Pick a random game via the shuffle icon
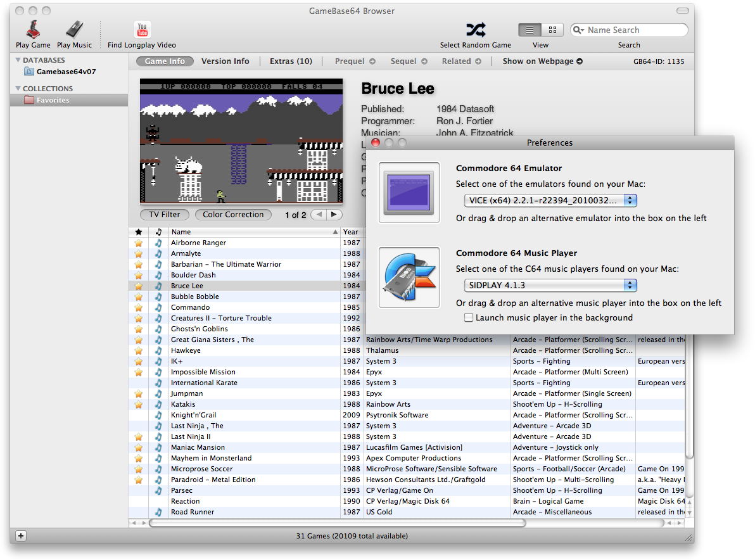The width and height of the screenshot is (755, 560). tap(476, 30)
